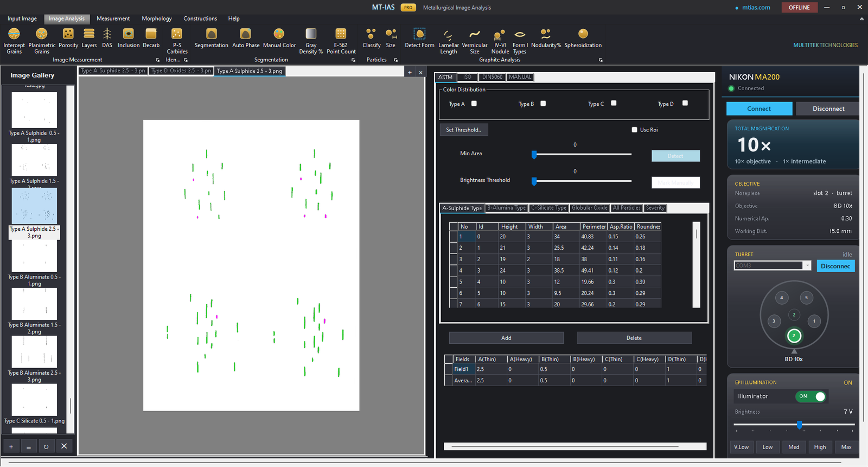868x467 pixels.
Task: Click the Add field button
Action: click(506, 338)
